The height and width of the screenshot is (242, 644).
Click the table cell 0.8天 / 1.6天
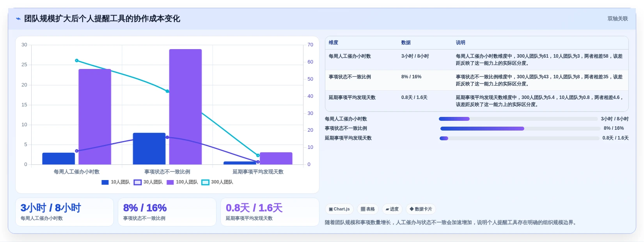pos(414,97)
